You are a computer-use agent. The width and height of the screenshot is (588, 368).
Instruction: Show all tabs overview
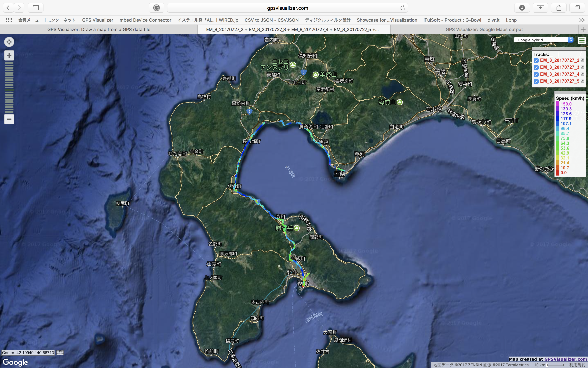click(577, 8)
